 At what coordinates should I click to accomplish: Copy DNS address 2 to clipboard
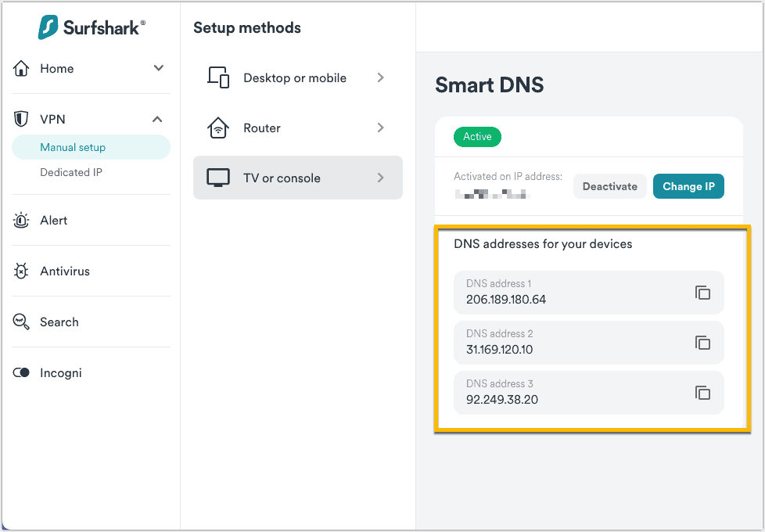point(702,343)
